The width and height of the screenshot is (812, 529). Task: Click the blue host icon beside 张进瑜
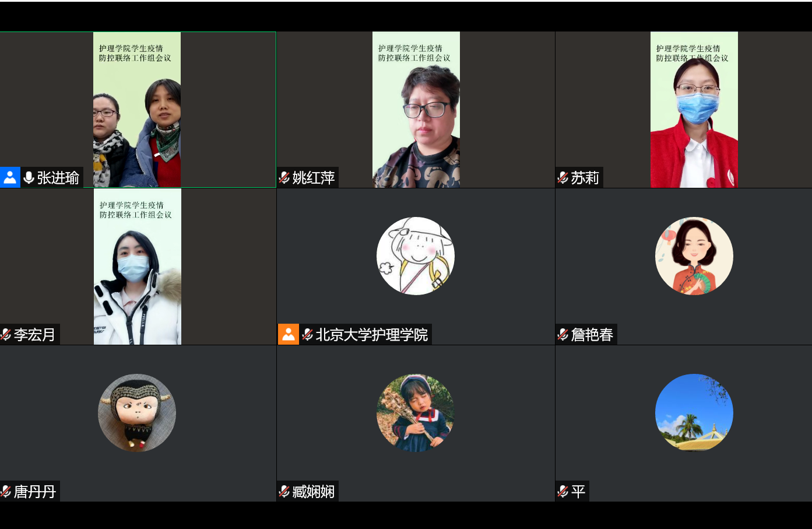point(10,177)
